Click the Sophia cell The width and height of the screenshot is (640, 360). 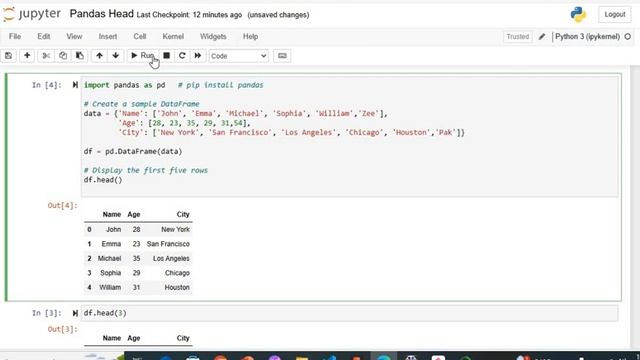pyautogui.click(x=111, y=273)
